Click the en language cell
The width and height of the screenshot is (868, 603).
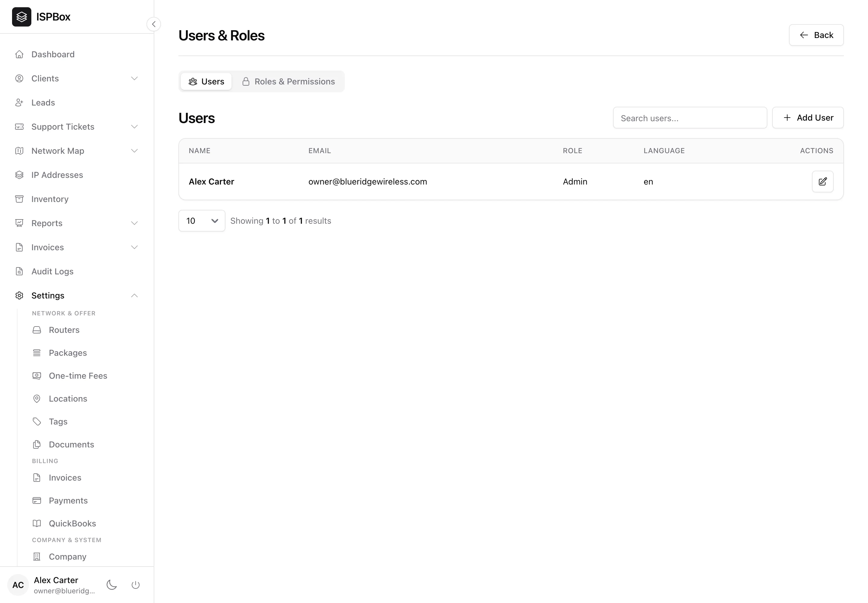(648, 182)
